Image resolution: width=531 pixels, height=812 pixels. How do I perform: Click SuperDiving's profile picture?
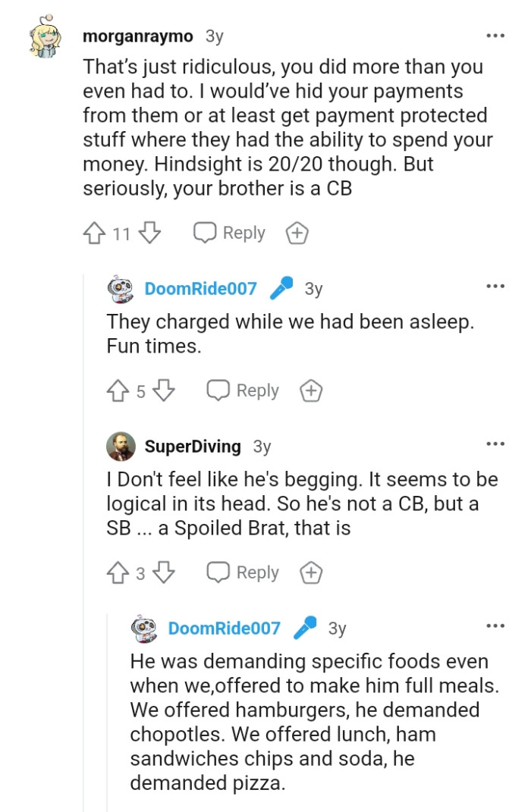(120, 447)
